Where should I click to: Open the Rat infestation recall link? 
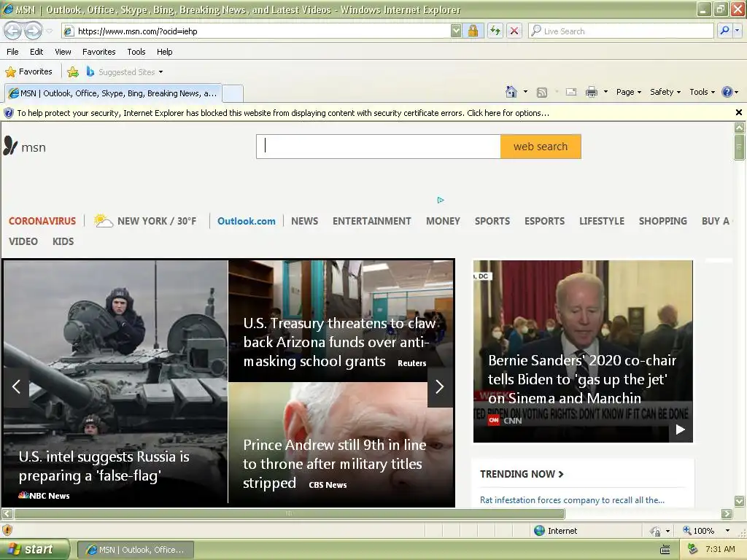pyautogui.click(x=572, y=500)
